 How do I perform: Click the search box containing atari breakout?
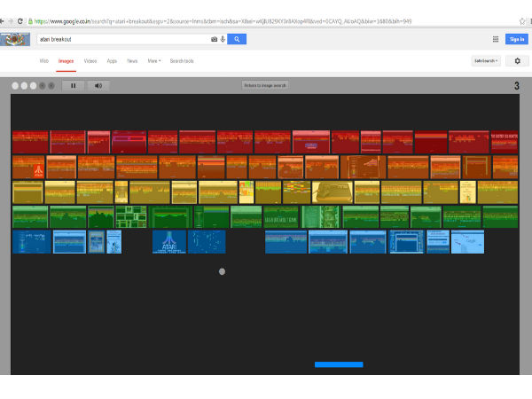[124, 39]
